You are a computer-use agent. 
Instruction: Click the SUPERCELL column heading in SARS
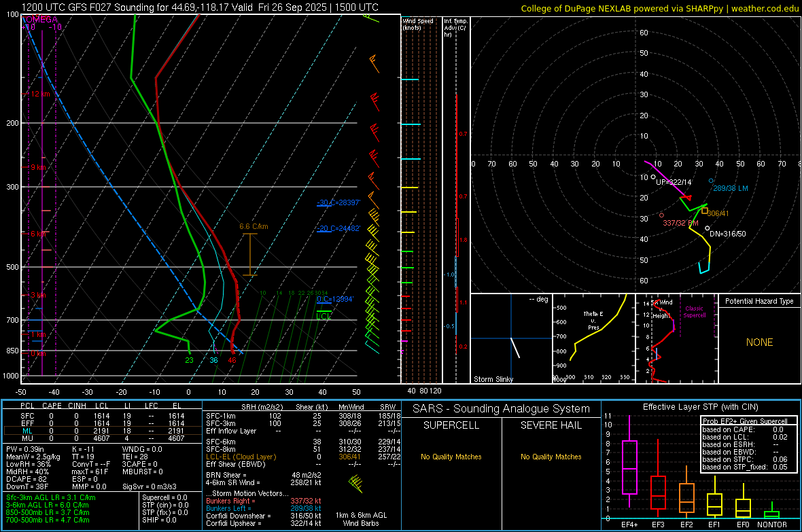pos(451,425)
